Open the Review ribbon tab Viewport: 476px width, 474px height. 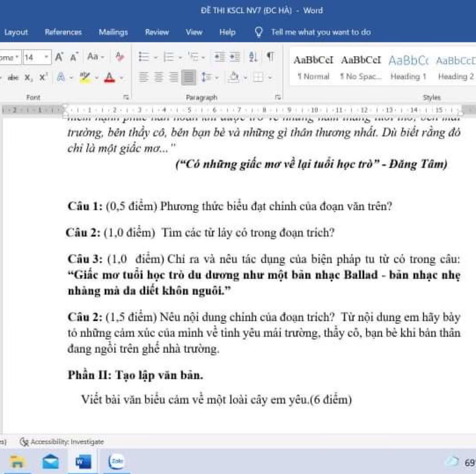tap(157, 32)
